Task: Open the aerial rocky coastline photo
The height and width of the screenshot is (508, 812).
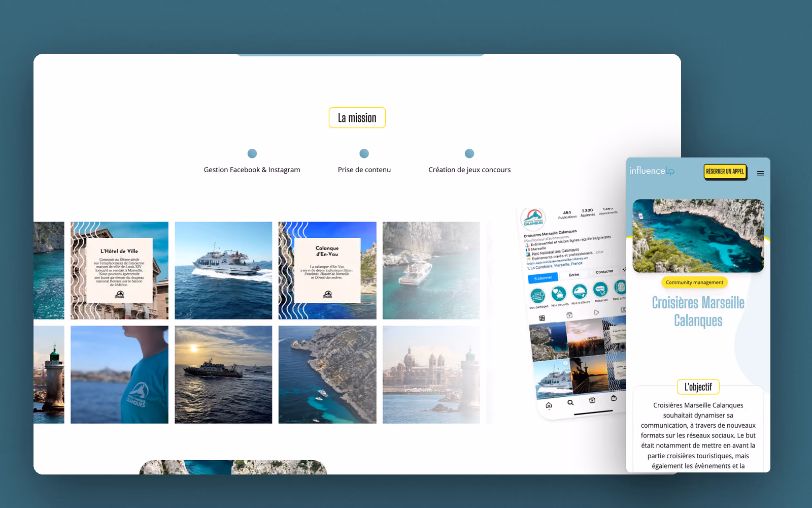Action: [327, 374]
